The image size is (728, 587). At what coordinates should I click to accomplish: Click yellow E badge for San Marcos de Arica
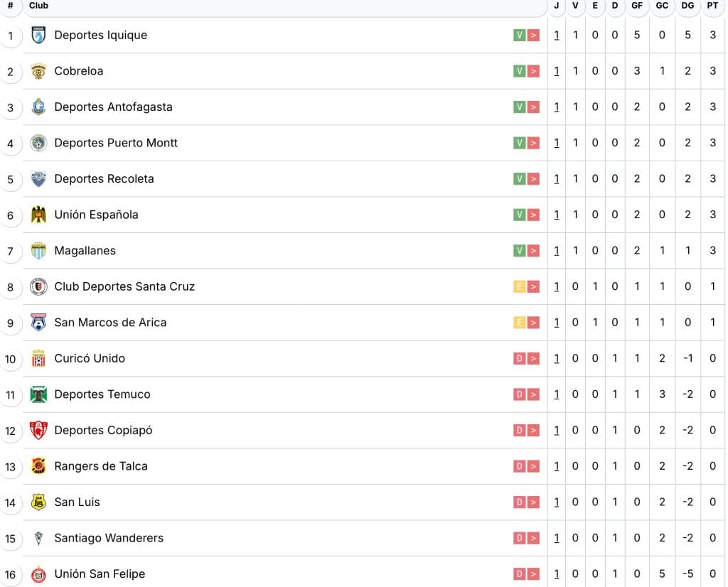pyautogui.click(x=519, y=323)
